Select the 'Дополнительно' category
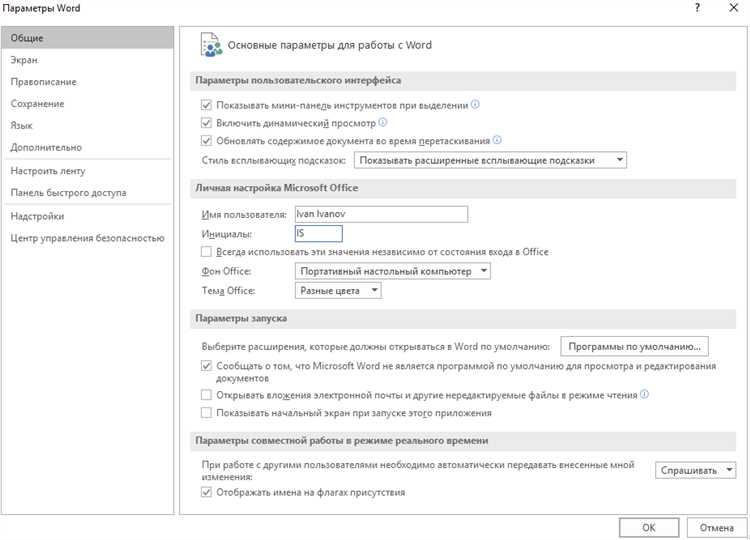750x540 pixels. [87, 147]
